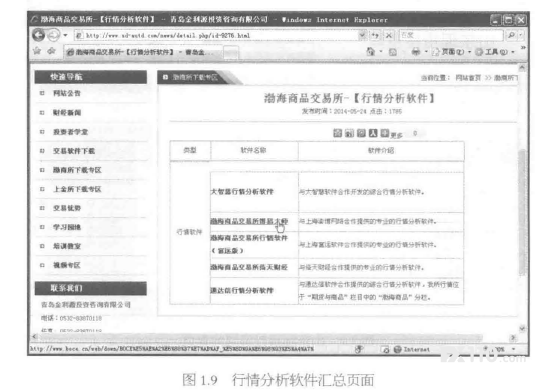This screenshot has height=391, width=555.
Task: Click the vertical scrollbar thumb
Action: [x=522, y=212]
